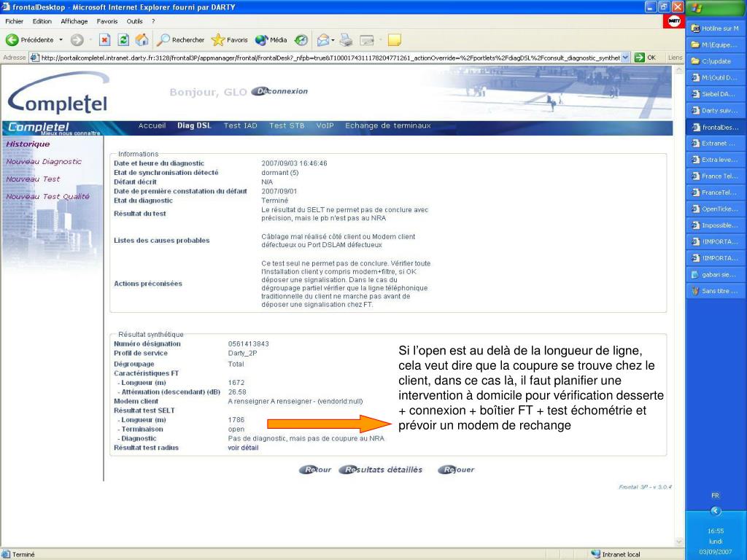Open the Favoris menu in menu bar
The width and height of the screenshot is (747, 560).
pyautogui.click(x=107, y=21)
